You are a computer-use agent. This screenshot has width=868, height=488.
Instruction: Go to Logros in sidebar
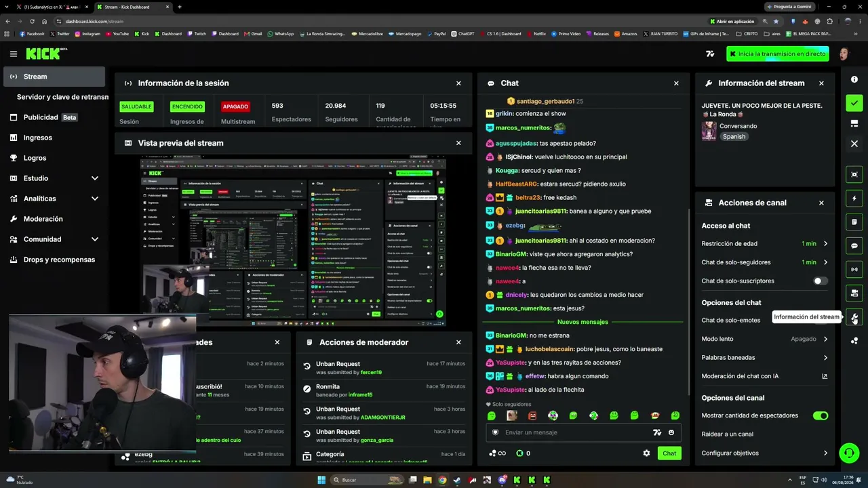tap(54, 158)
